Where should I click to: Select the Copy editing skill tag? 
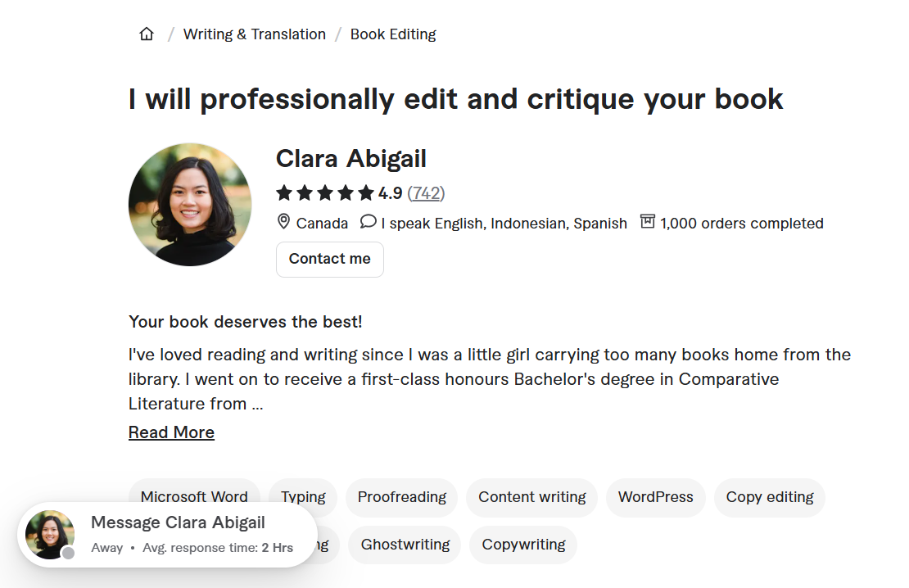(769, 497)
